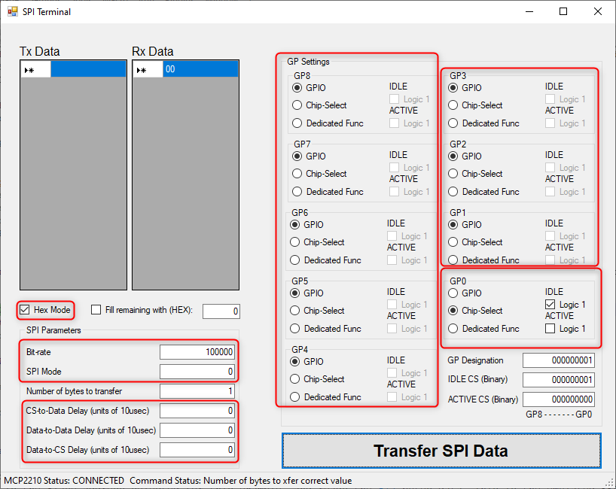Click the GP Designation text field
616x489 pixels.
click(x=558, y=360)
